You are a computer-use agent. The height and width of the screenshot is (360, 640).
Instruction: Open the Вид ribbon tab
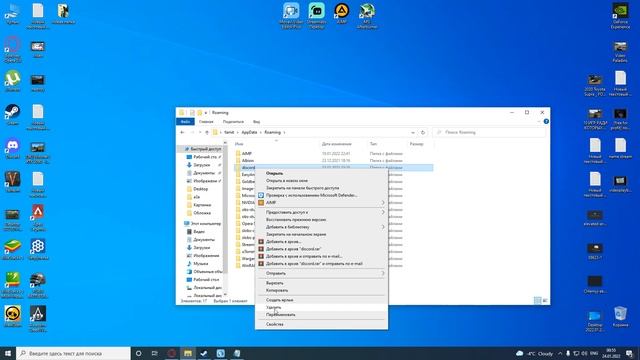(x=256, y=122)
